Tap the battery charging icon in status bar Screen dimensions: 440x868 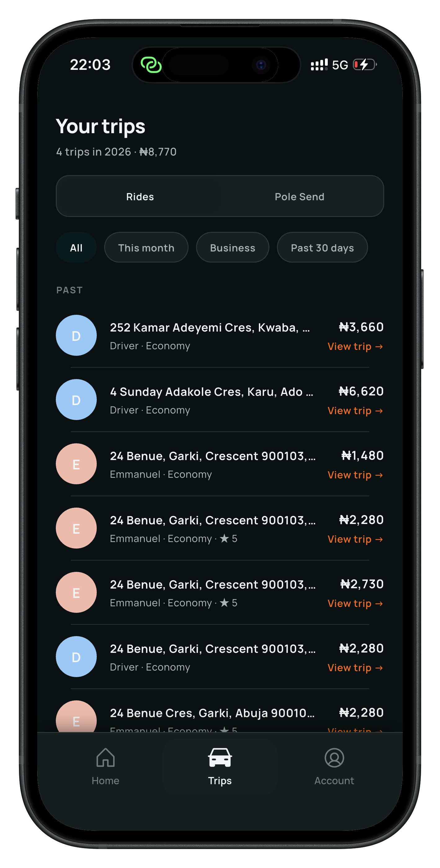(365, 64)
